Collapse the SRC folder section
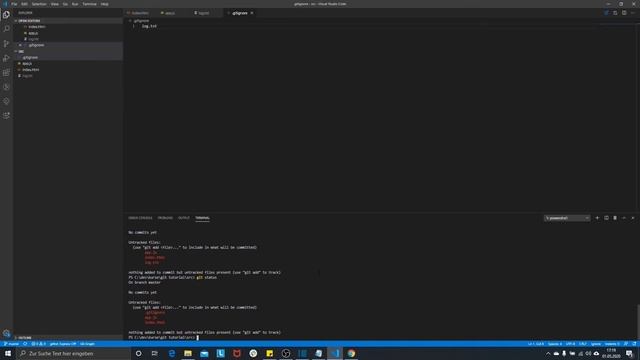Image resolution: width=640 pixels, height=360 pixels. coord(68,51)
